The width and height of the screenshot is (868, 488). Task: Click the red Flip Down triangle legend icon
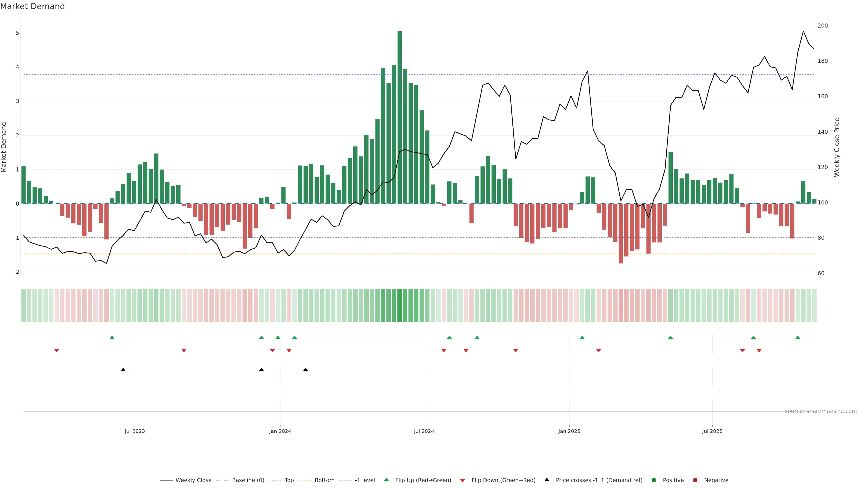pyautogui.click(x=463, y=480)
